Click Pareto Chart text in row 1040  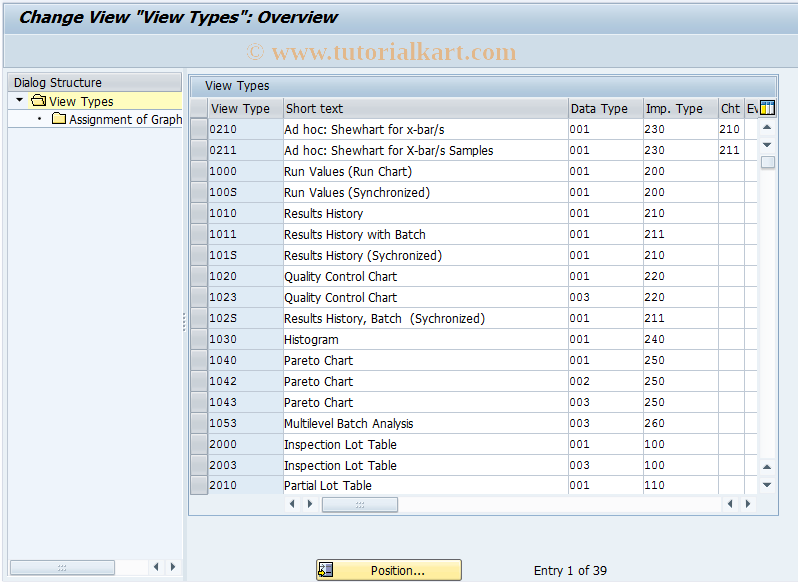point(318,360)
